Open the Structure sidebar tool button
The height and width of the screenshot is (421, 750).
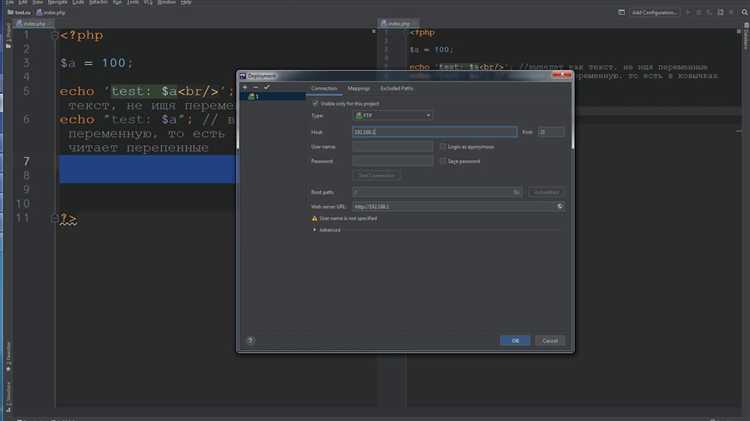click(8, 396)
